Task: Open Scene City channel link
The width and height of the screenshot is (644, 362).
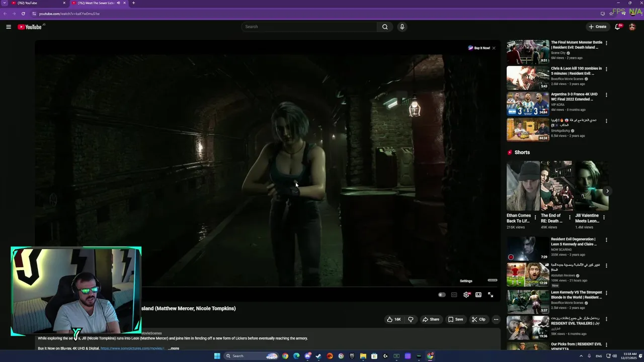Action: [558, 53]
